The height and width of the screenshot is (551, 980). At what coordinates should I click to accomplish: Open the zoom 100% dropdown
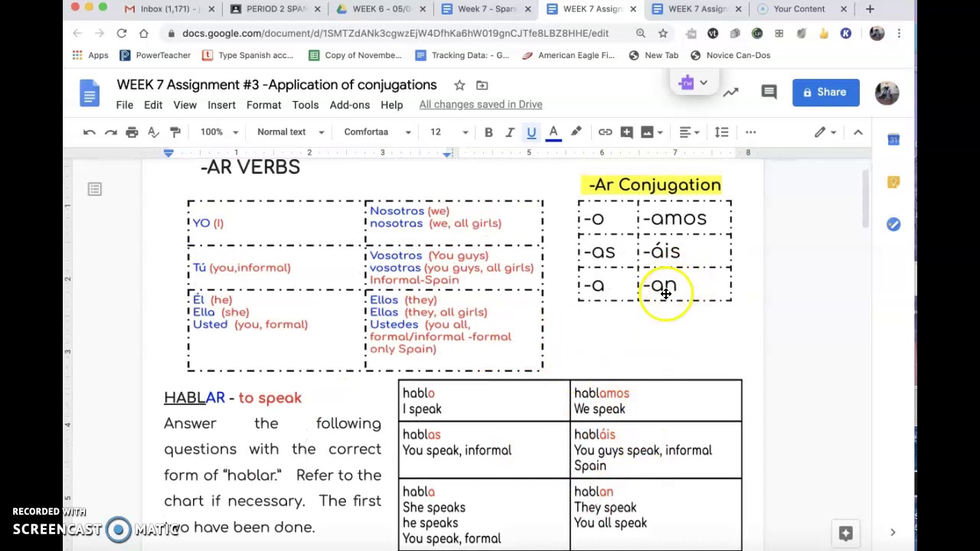(x=219, y=132)
